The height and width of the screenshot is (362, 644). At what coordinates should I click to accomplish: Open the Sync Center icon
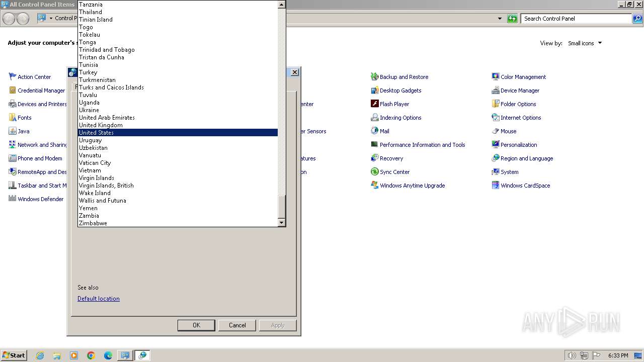click(x=375, y=172)
